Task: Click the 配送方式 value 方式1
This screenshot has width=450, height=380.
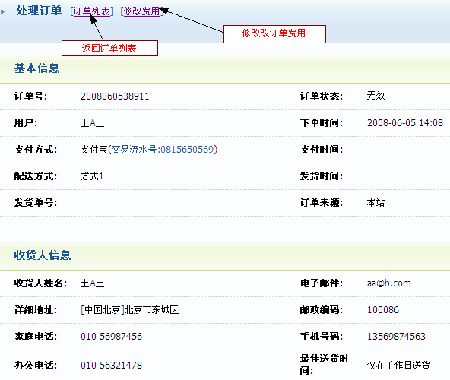Action: (x=92, y=176)
